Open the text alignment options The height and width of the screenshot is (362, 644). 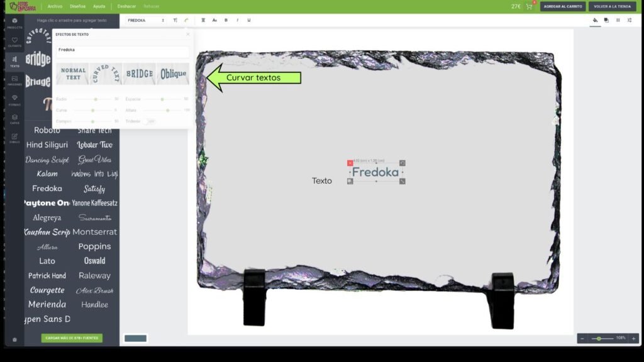(203, 20)
